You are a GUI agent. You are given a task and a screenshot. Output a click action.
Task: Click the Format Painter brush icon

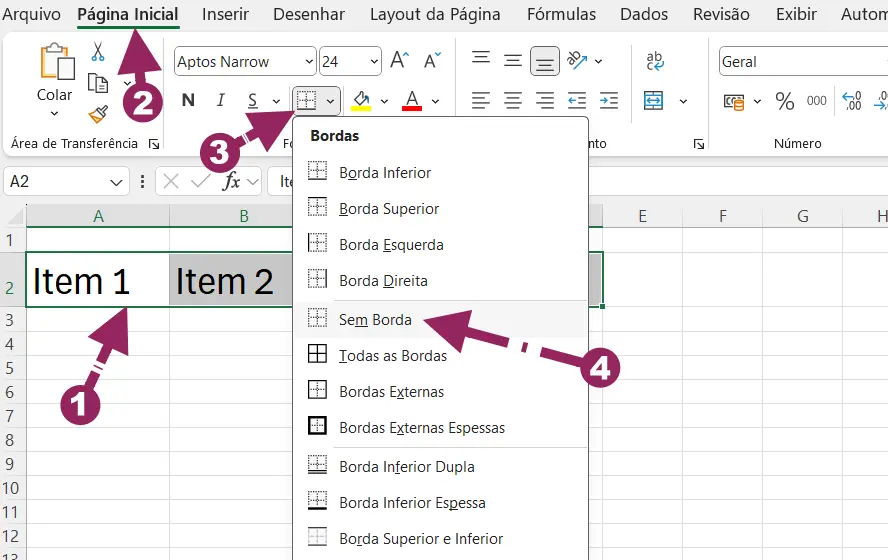(x=99, y=114)
